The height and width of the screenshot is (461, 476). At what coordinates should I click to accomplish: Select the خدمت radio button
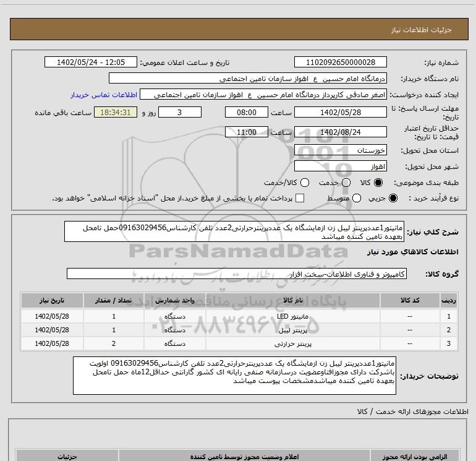pos(346,183)
